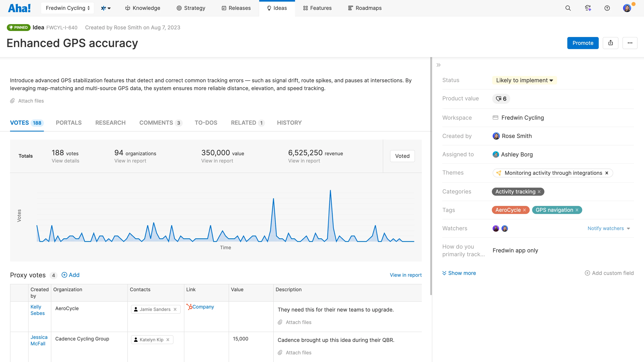Click the paperclip Attach files under description

pyautogui.click(x=27, y=101)
